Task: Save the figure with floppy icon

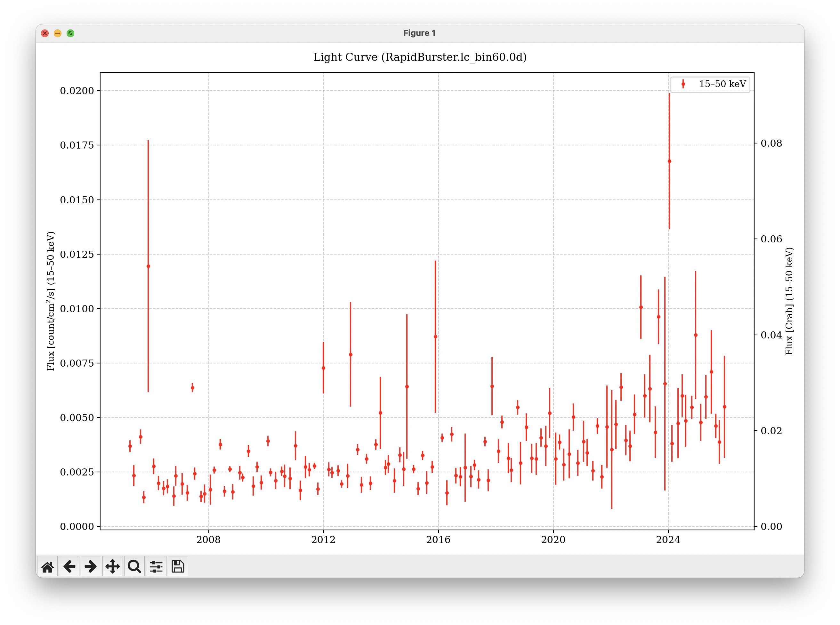Action: [x=178, y=566]
